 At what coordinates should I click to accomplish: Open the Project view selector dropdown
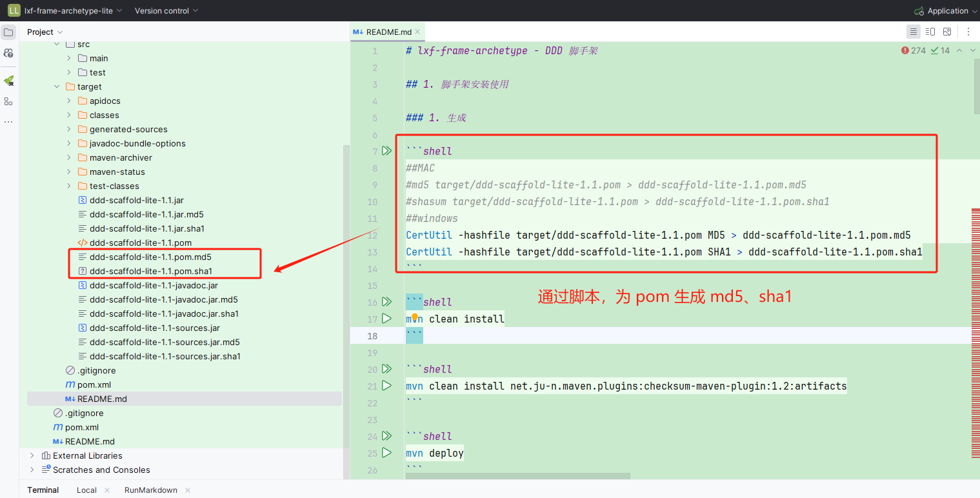tap(45, 32)
